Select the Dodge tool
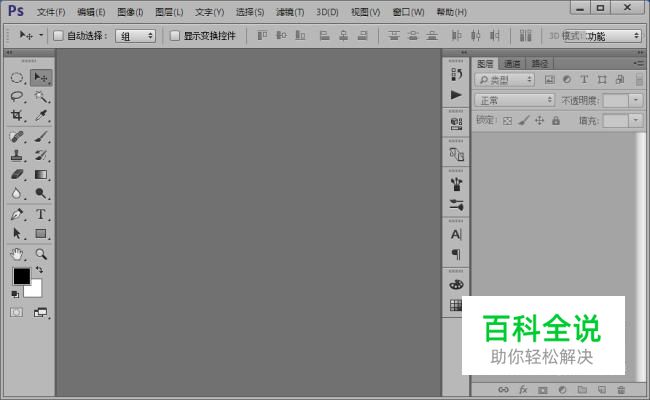Image resolution: width=650 pixels, height=400 pixels. 41,193
